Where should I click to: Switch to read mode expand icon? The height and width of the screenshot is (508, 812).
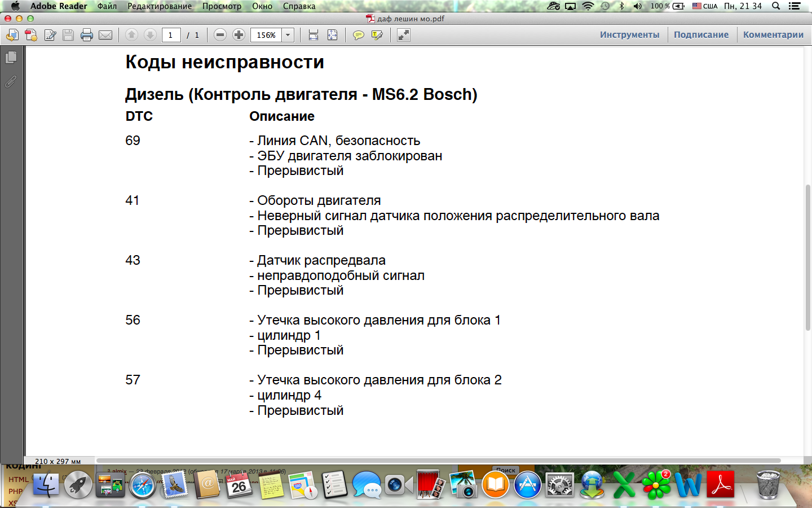[403, 35]
